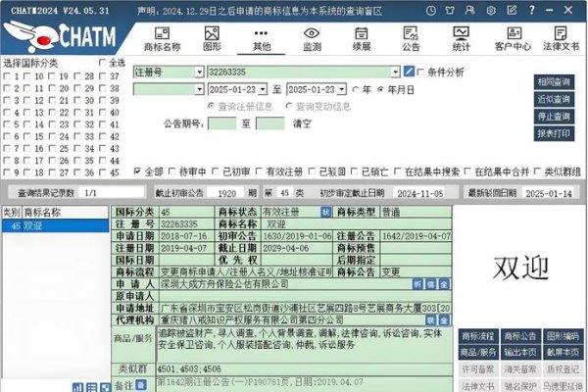Check the 全选 select-all classes box
Image resolution: width=588 pixels, height=392 pixels.
pyautogui.click(x=102, y=63)
